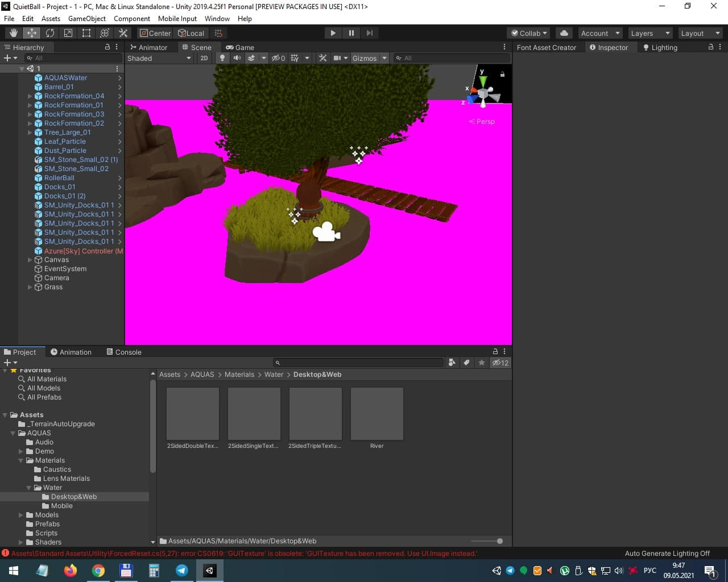Switch to the Console tab

click(124, 352)
